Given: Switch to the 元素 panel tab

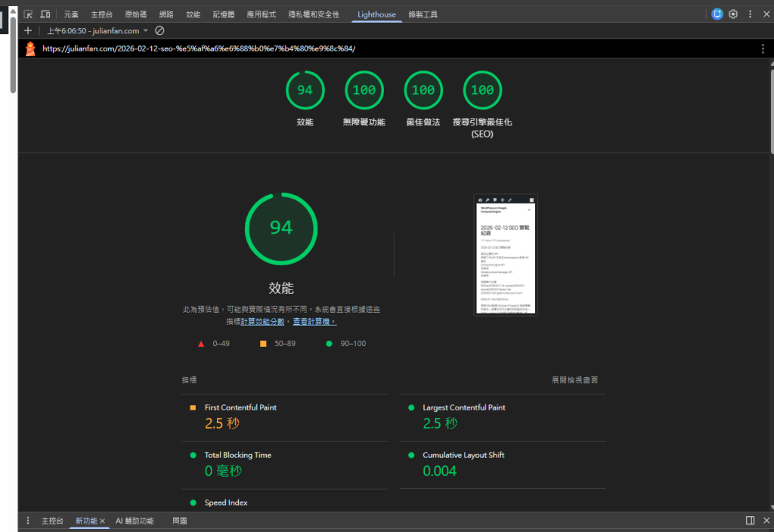Looking at the screenshot, I should pyautogui.click(x=71, y=14).
